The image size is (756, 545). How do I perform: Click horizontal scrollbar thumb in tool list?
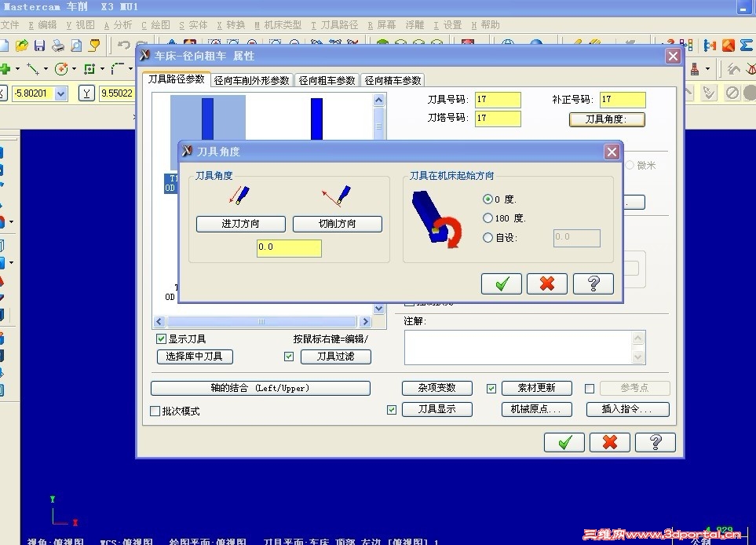pos(261,321)
